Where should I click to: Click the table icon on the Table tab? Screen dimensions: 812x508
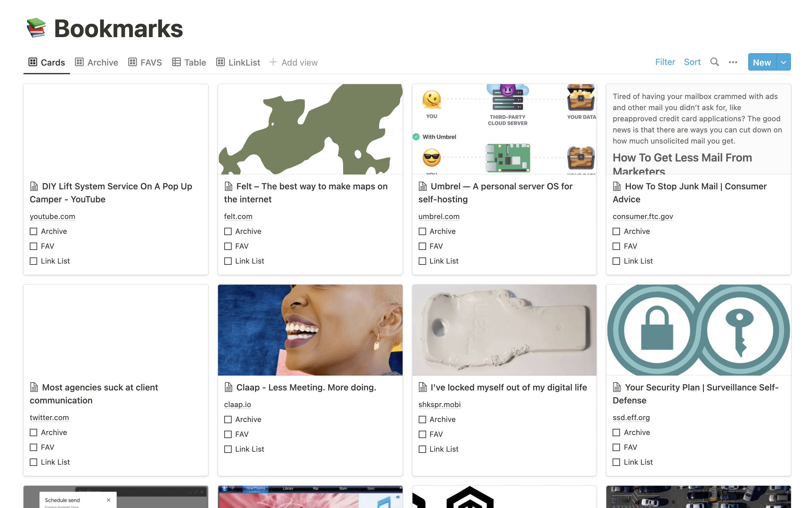pyautogui.click(x=176, y=62)
